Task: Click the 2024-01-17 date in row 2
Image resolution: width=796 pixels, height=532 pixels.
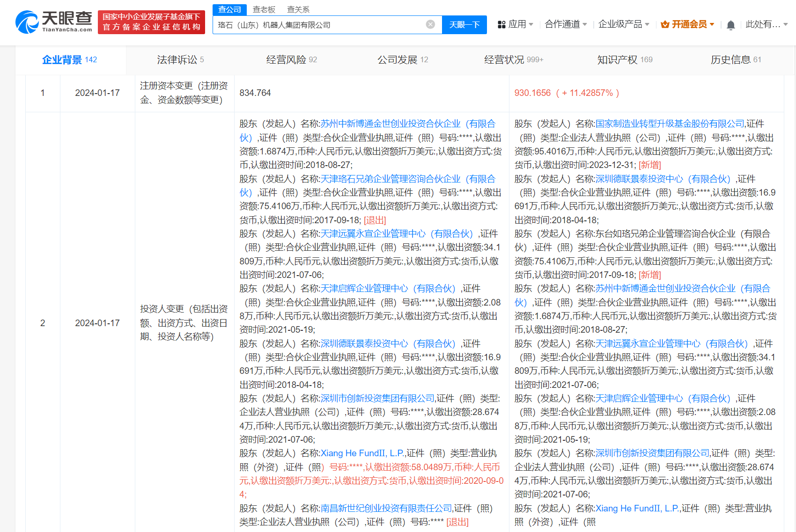Action: point(97,323)
